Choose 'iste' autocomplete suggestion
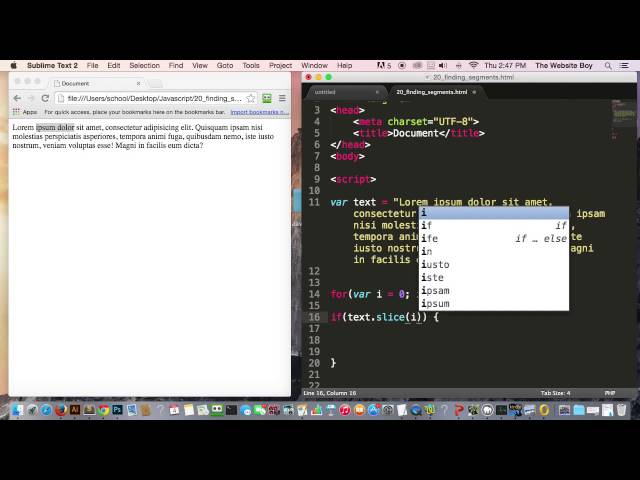Image resolution: width=640 pixels, height=480 pixels. [x=494, y=278]
